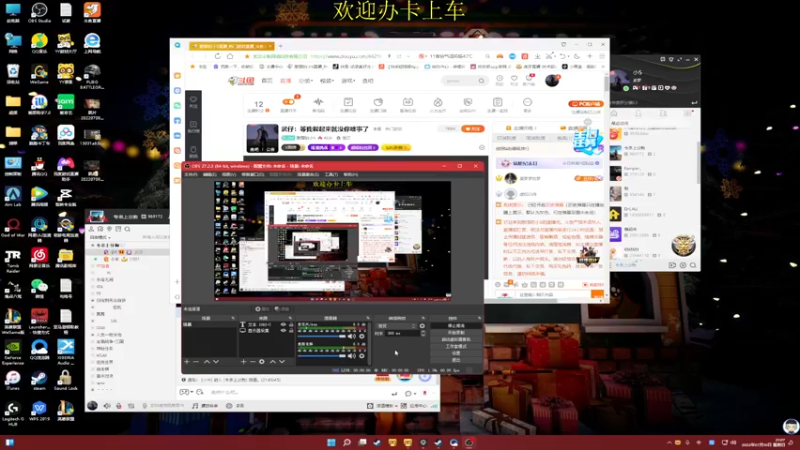Toggle speaker icon in YY bottom bar

tap(107, 406)
